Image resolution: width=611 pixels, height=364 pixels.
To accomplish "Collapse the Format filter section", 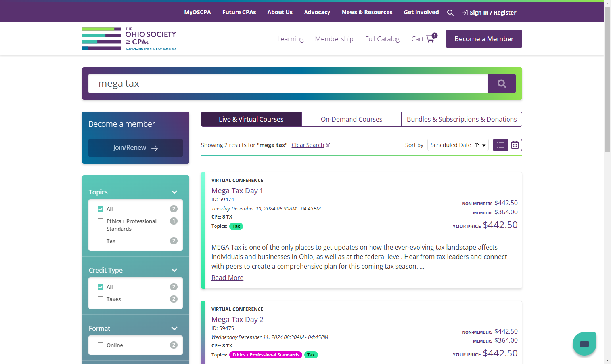I will click(174, 328).
